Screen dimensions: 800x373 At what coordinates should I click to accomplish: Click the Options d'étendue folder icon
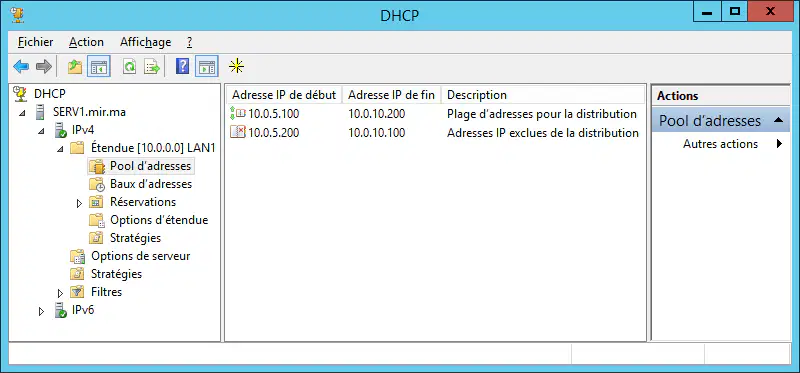click(x=96, y=220)
